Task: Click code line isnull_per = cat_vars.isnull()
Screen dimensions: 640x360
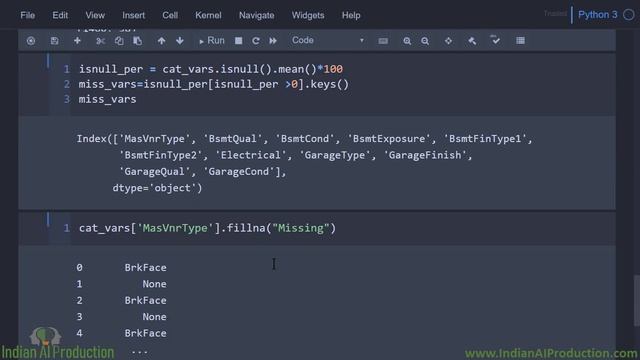Action: pyautogui.click(x=211, y=69)
